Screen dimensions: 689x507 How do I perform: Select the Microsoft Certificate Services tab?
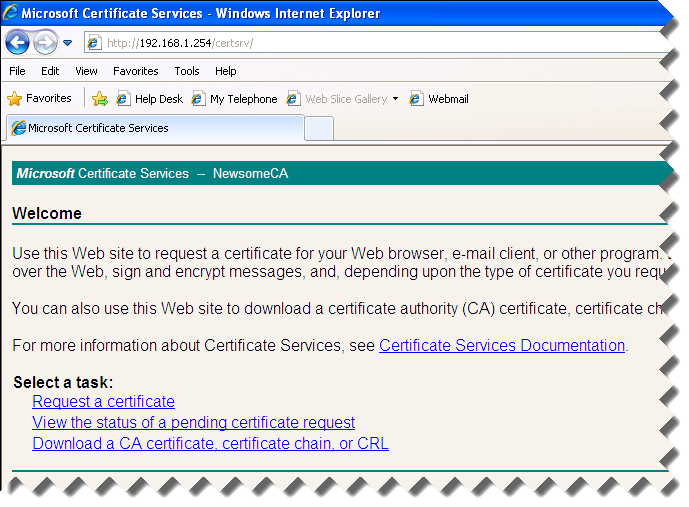pos(155,128)
